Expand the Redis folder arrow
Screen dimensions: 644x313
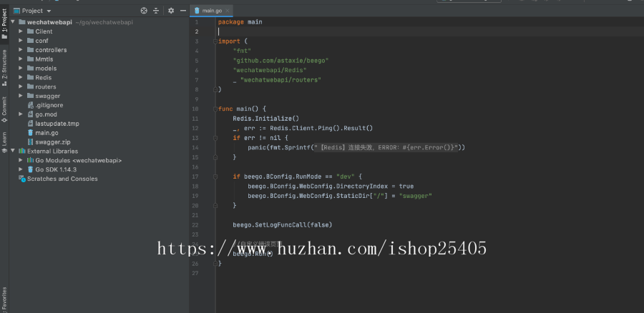pyautogui.click(x=21, y=77)
